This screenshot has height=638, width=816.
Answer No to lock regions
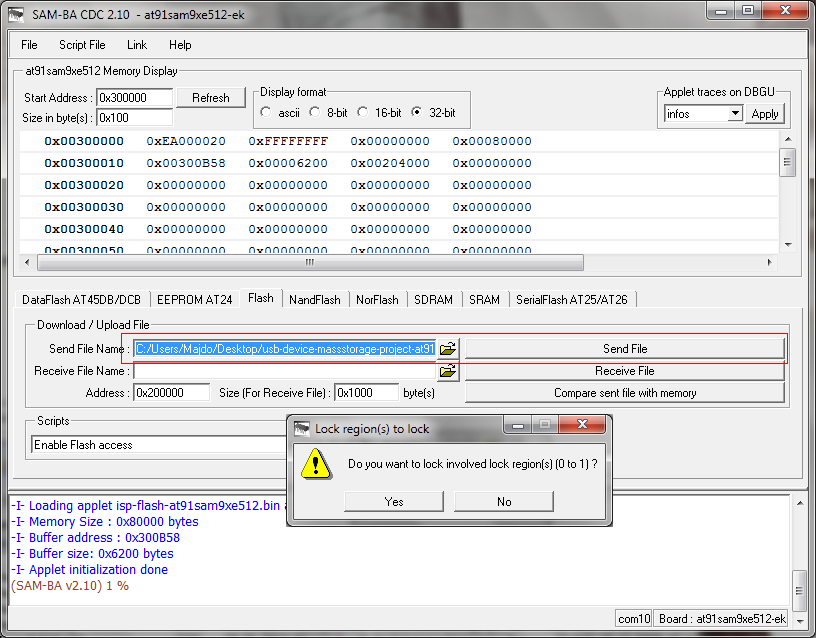point(504,502)
